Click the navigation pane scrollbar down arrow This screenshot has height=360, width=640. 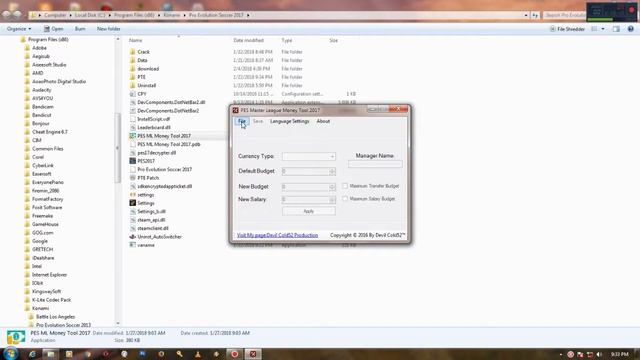pos(118,323)
